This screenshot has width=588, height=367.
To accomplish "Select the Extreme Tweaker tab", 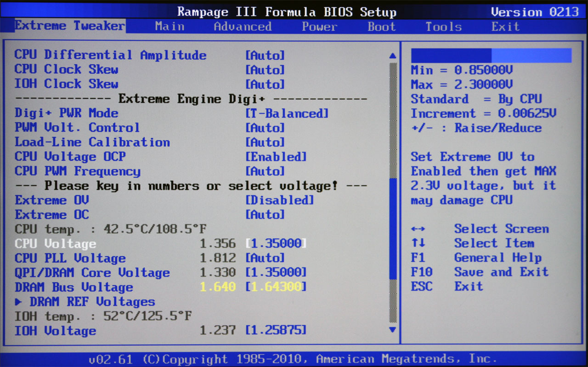I will [70, 25].
